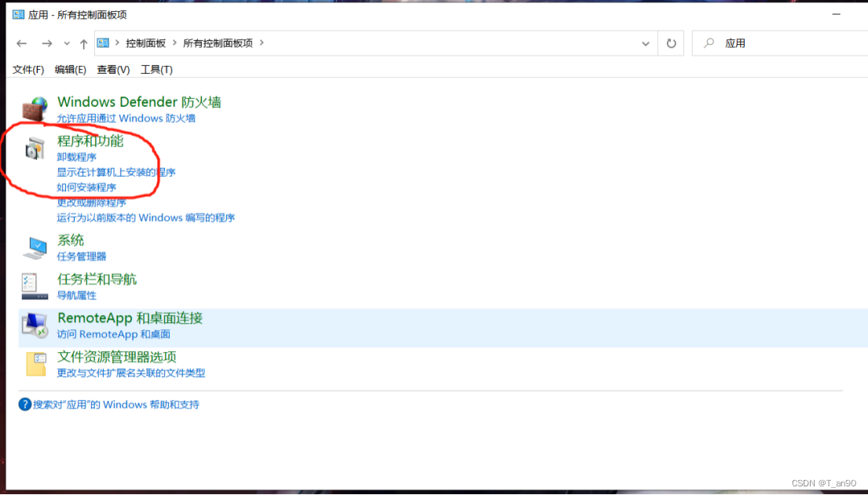Click the 更改或删除程序 link
The image size is (868, 495).
[91, 203]
